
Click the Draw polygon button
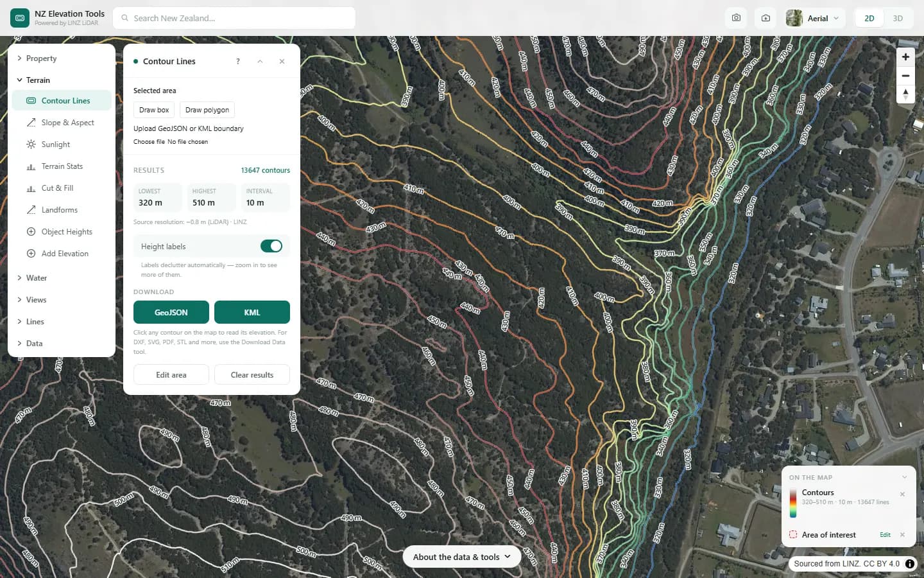[207, 110]
